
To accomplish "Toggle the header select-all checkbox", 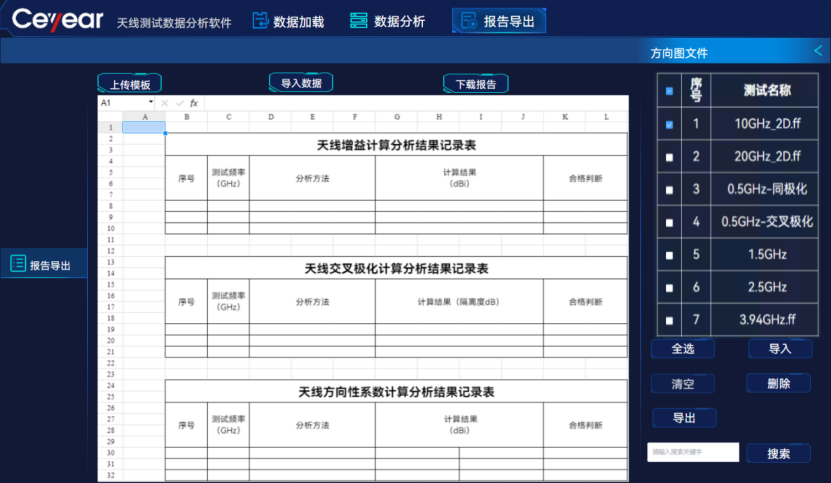I will tap(669, 91).
